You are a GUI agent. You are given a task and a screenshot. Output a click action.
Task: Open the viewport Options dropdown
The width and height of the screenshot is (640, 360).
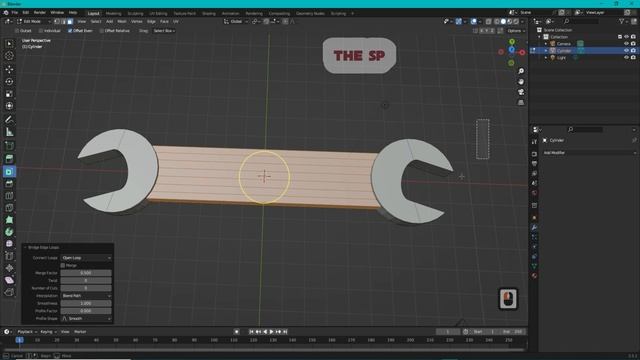tap(516, 31)
